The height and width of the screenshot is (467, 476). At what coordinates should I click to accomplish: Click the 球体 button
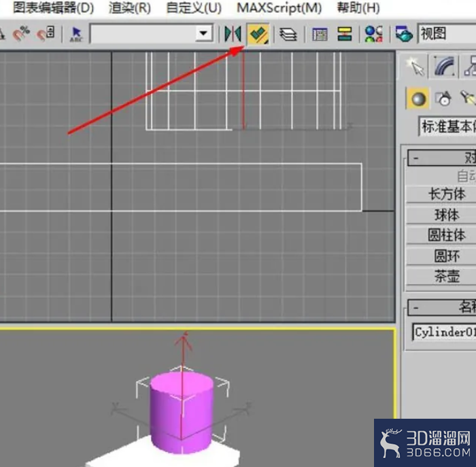pyautogui.click(x=441, y=215)
